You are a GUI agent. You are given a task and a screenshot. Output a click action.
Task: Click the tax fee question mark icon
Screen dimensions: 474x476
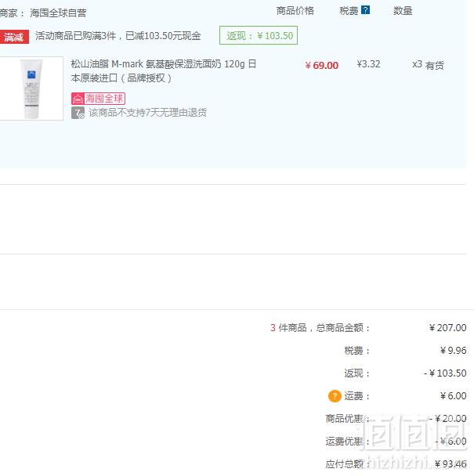pos(365,10)
